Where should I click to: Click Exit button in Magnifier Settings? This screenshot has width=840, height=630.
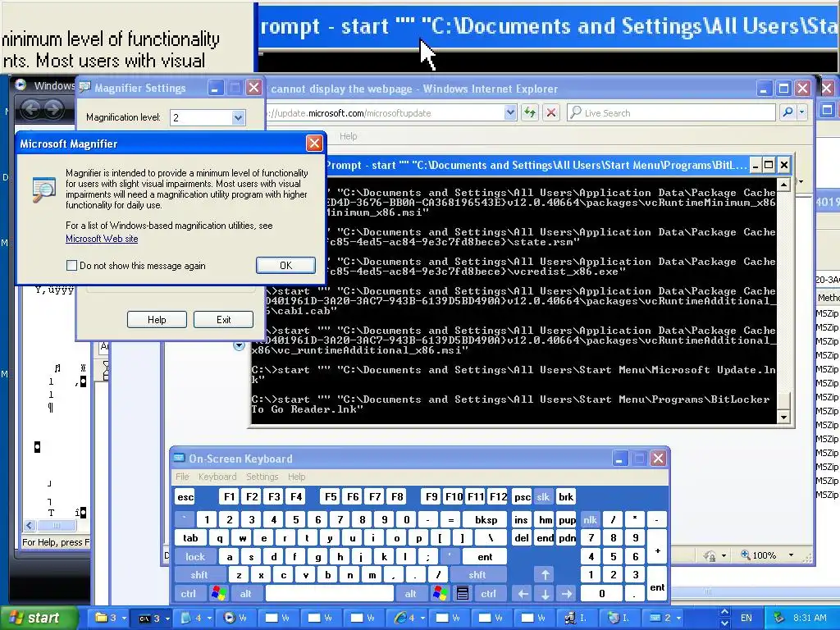[x=223, y=319]
